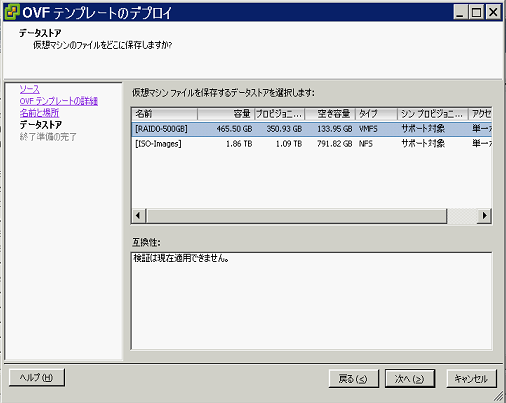Image resolution: width=506 pixels, height=403 pixels.
Task: Click the 791.82 GB free space cell
Action: click(x=335, y=144)
